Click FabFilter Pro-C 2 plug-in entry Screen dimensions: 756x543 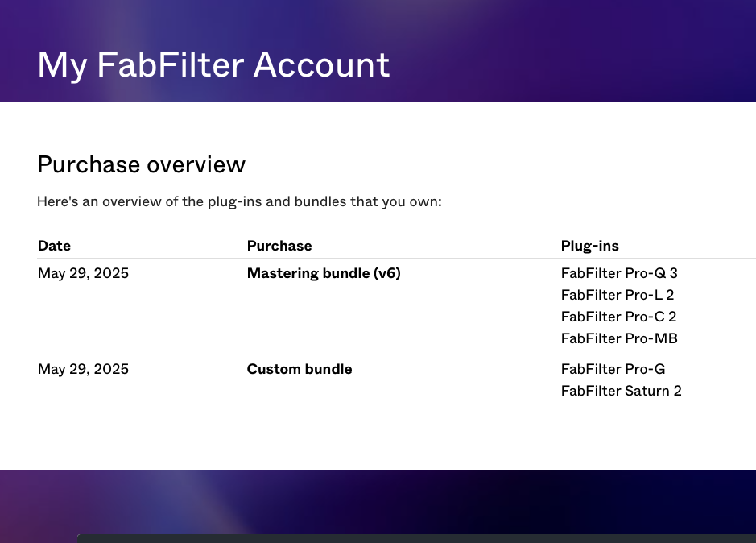618,317
